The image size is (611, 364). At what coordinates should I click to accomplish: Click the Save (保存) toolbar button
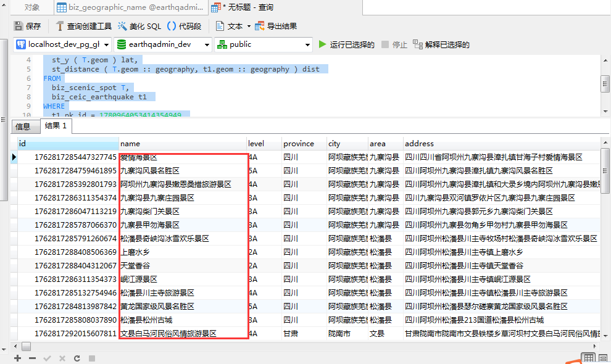(27, 26)
